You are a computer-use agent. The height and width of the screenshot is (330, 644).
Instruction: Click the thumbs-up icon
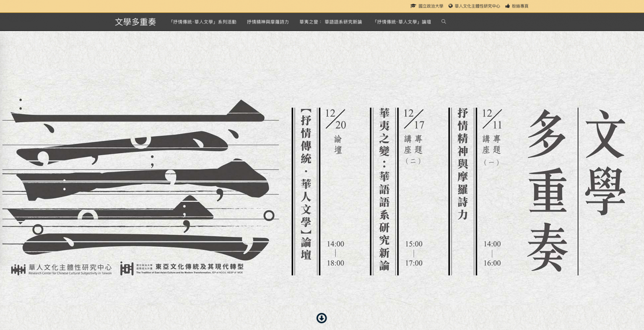pyautogui.click(x=508, y=6)
